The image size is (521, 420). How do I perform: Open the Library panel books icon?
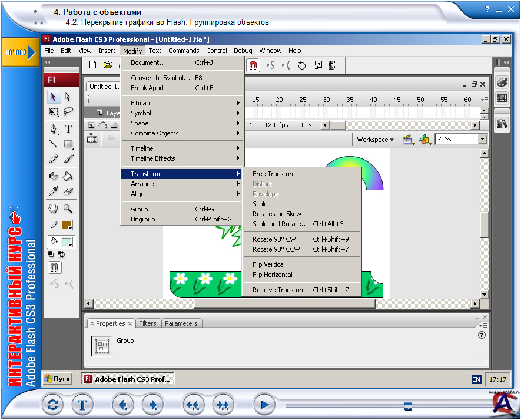point(502,123)
